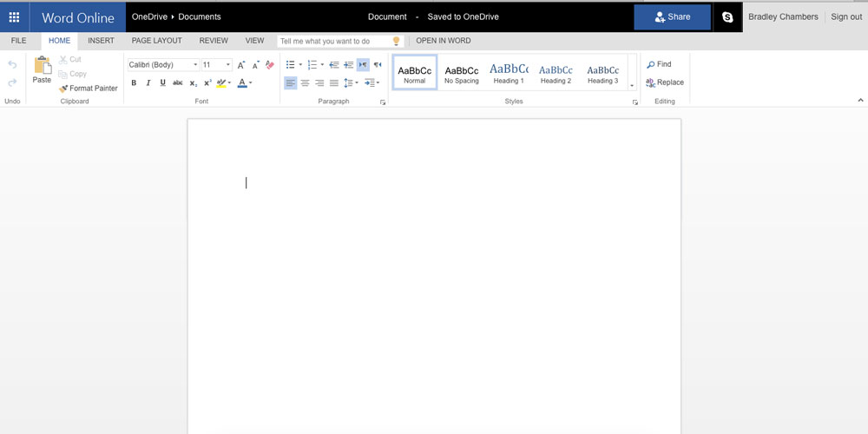Click the Share button
This screenshot has height=434, width=868.
click(x=672, y=17)
